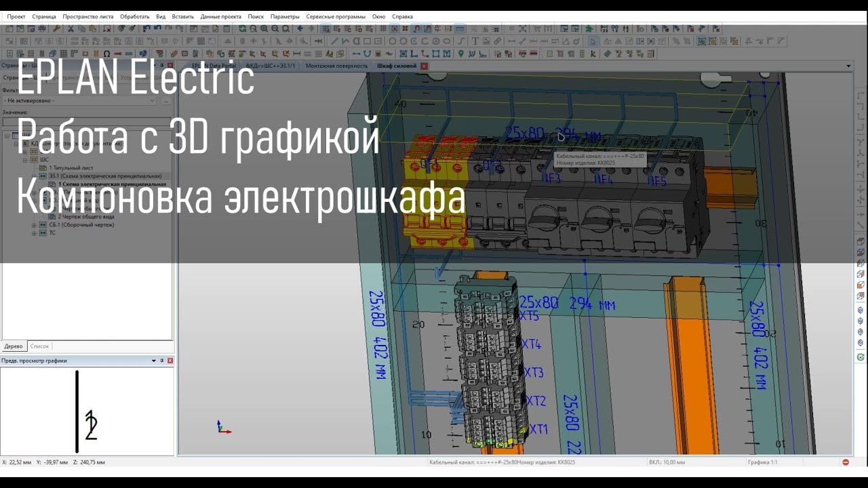The width and height of the screenshot is (868, 488).
Task: Click the blue Back arrow icon
Action: pos(300,28)
